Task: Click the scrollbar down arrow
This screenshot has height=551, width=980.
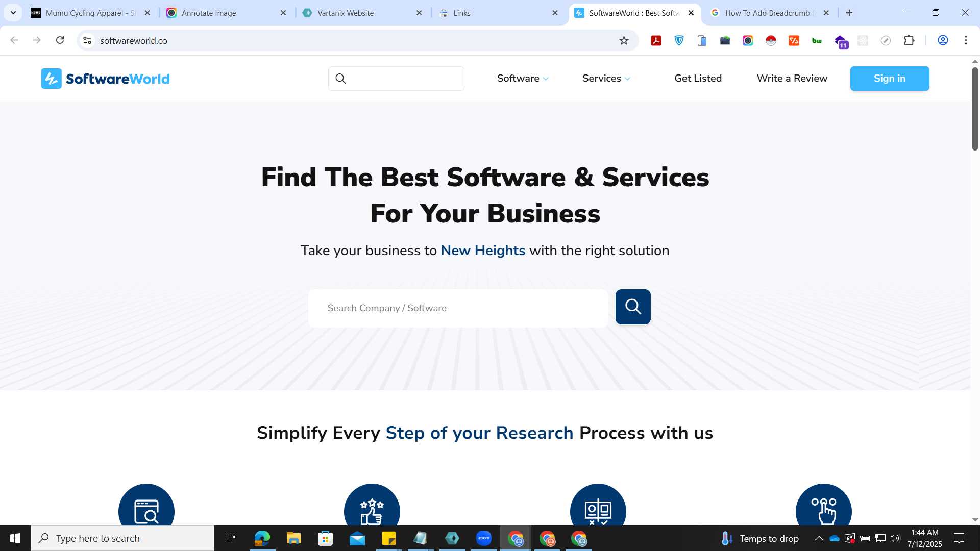Action: click(x=975, y=520)
